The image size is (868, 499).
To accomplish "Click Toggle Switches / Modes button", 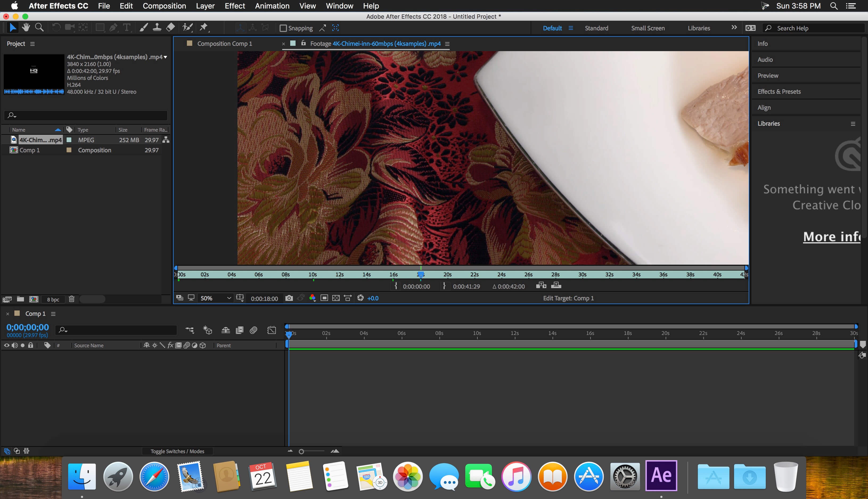I will tap(177, 451).
